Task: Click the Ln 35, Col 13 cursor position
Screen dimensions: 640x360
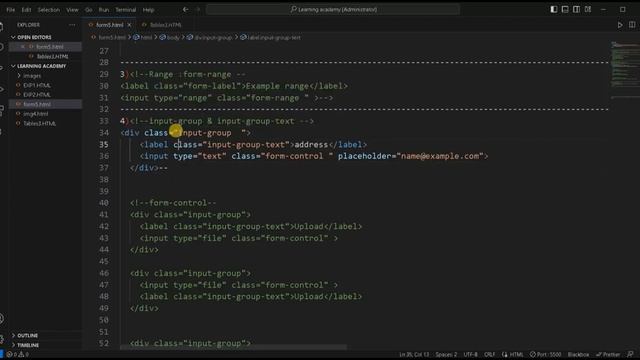Action: tap(414, 355)
